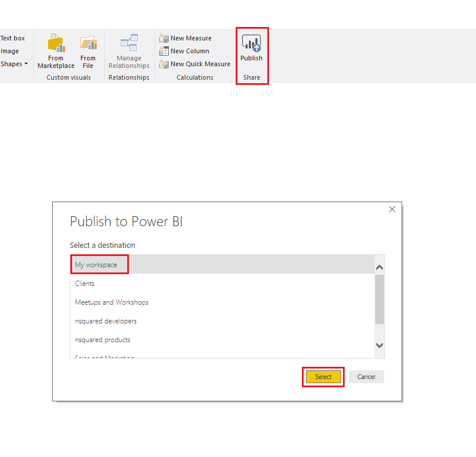Viewport: 476px width, 457px height.
Task: Insert a Text box
Action: [x=12, y=37]
